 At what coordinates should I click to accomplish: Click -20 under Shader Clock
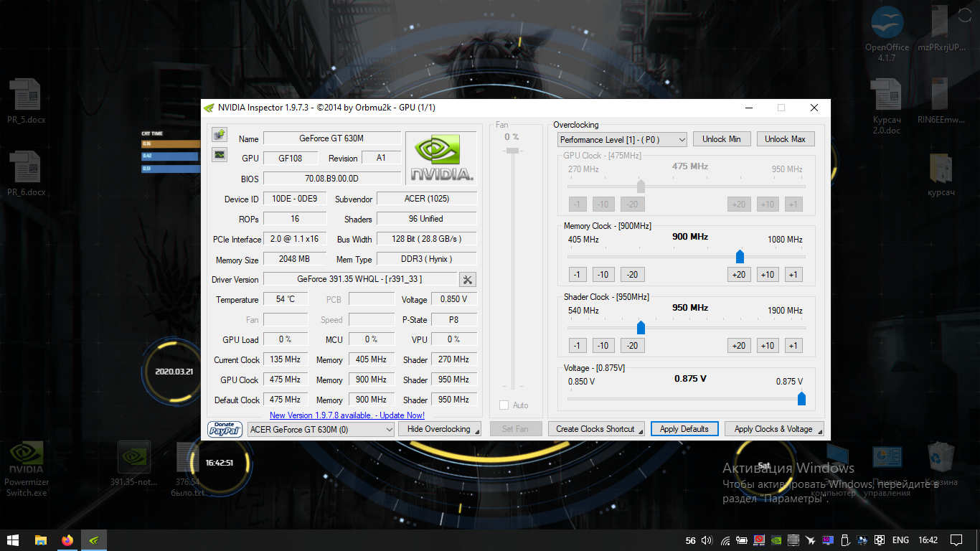click(632, 346)
